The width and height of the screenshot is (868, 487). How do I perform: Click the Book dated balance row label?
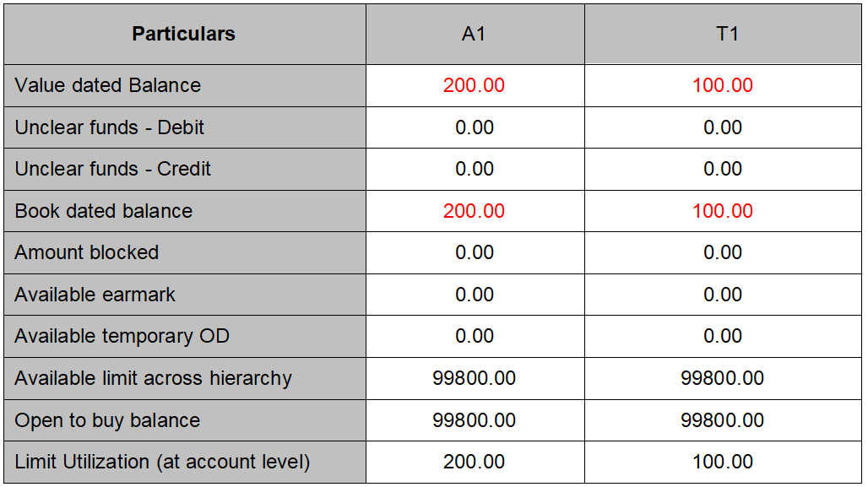(x=104, y=211)
